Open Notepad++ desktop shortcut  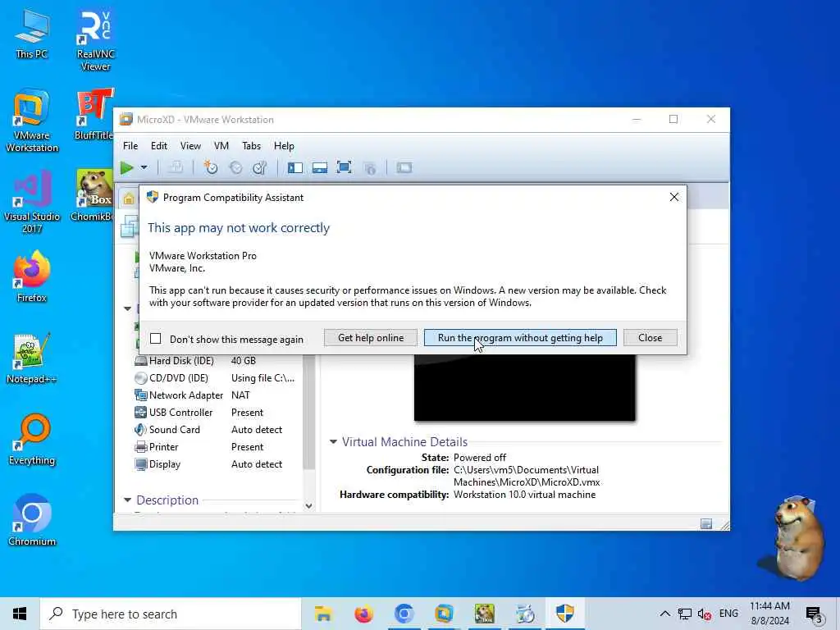pyautogui.click(x=32, y=358)
